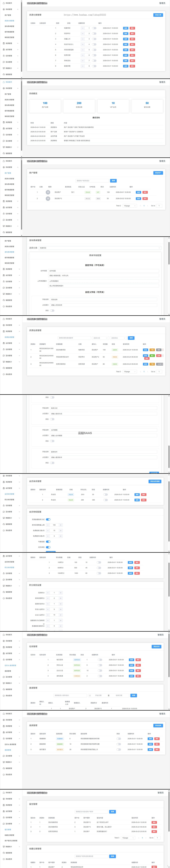Viewport: 170px width, 868px height.
Task: Toggle status switch for 项目甲方 category row
Action: pos(94,34)
